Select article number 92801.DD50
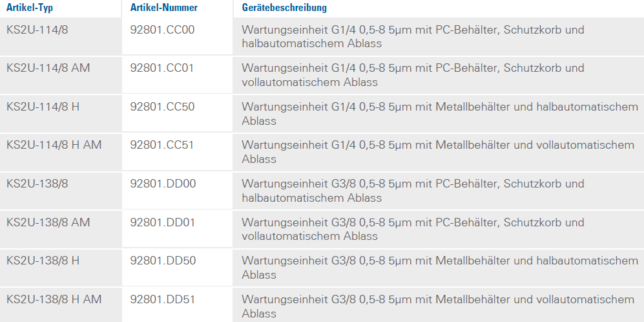Viewport: 644px width, 322px height. click(x=163, y=261)
